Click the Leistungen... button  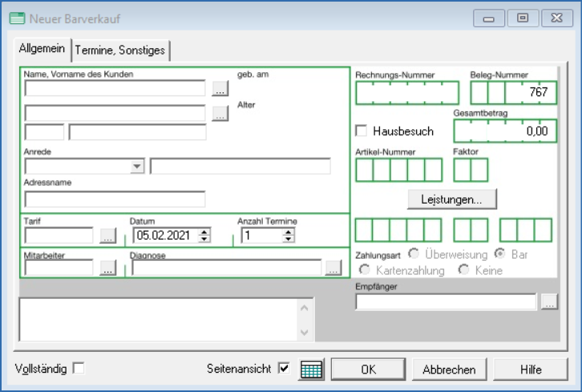click(451, 198)
